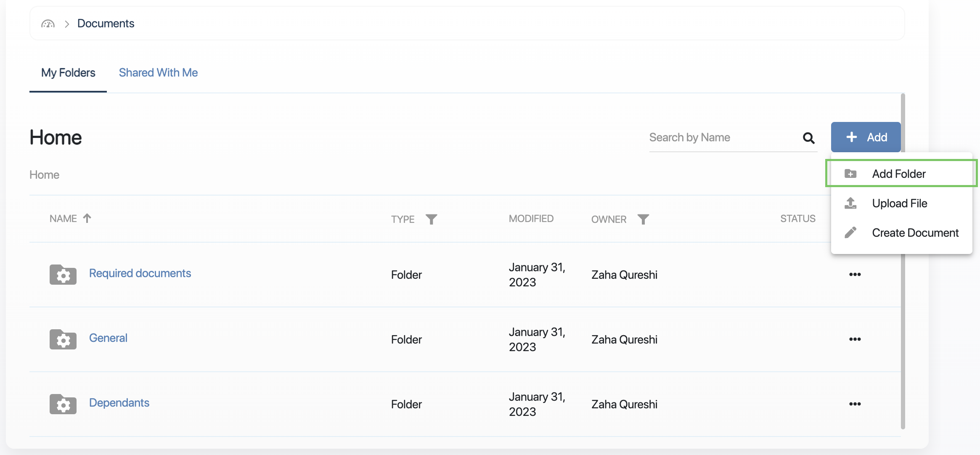The width and height of the screenshot is (980, 455).
Task: Open the three-dot menu for General folder
Action: (x=855, y=339)
